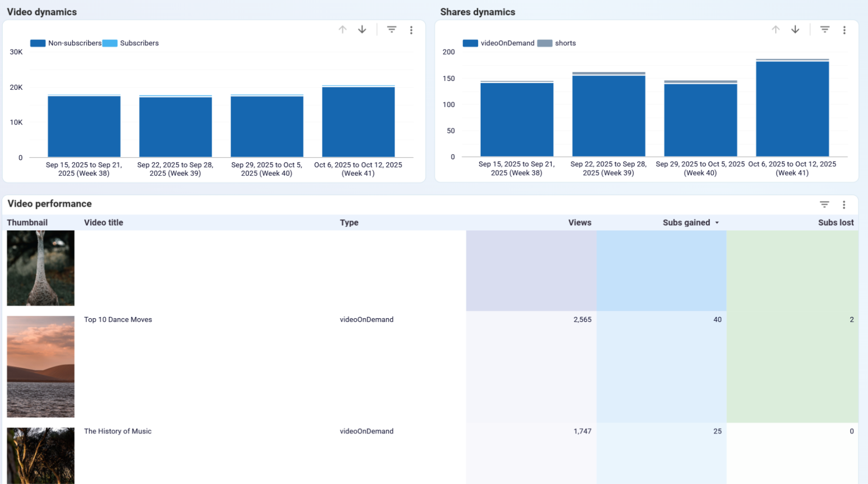Toggle the shorts series in Shares dynamics legend
This screenshot has width=868, height=484.
tap(565, 43)
